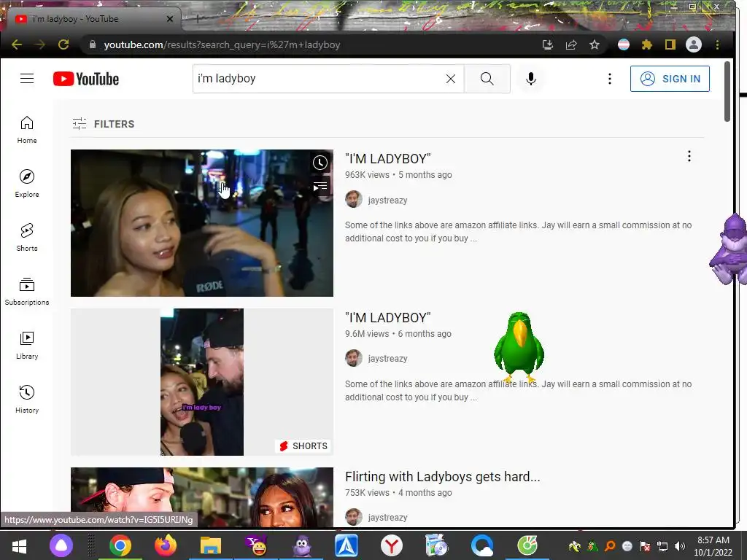Go to Home in the sidebar
The image size is (747, 560).
pos(27,130)
